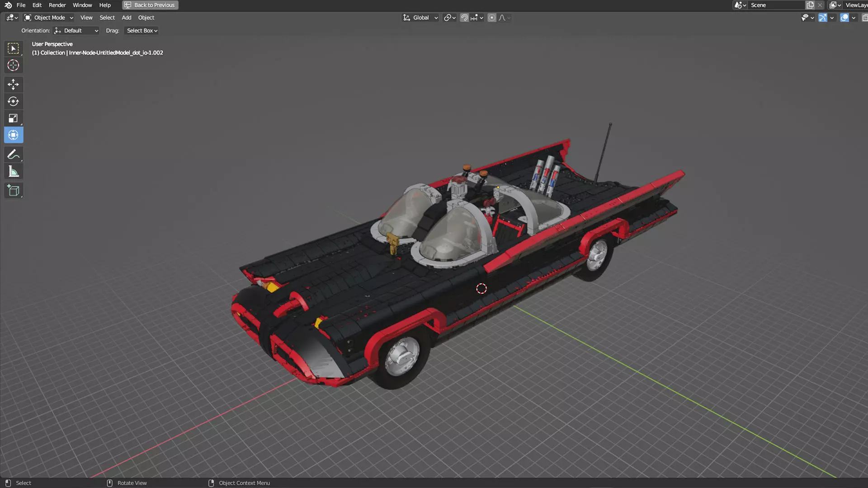Click the Back to Previous button

click(x=150, y=5)
